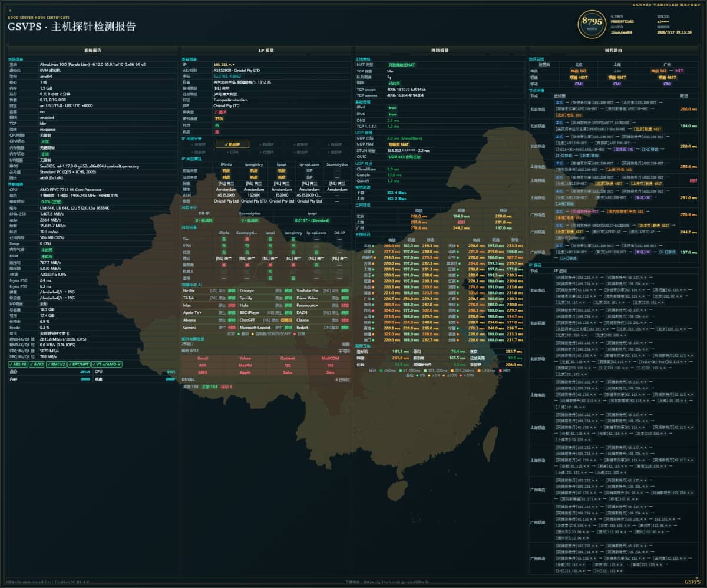
Task: Select the 网络质量 panel header
Action: 440,51
